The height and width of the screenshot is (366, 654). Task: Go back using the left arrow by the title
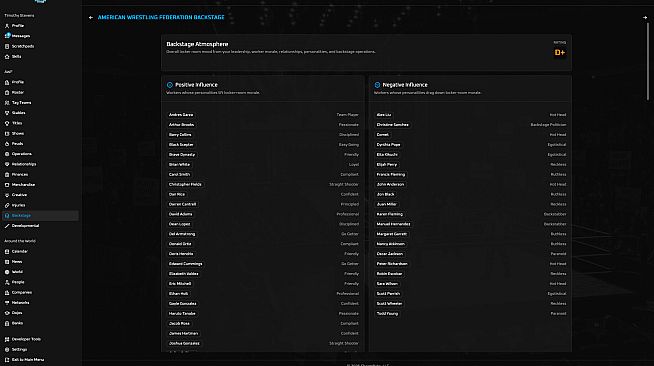pos(91,18)
